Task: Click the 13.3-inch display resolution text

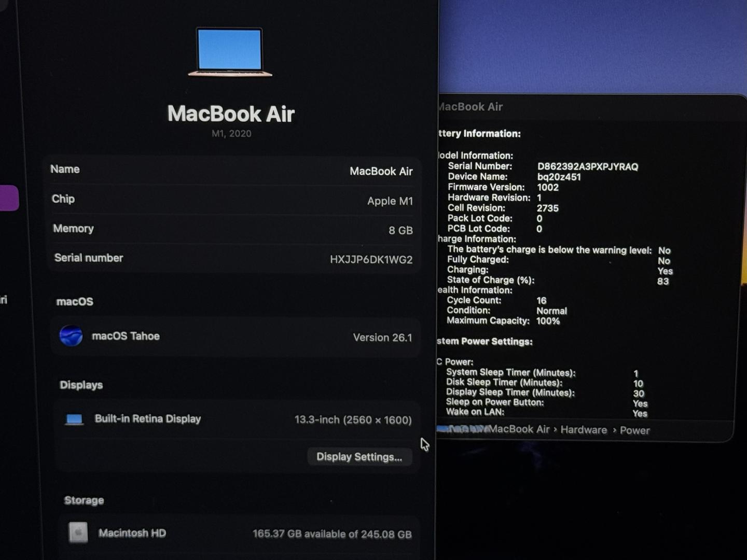Action: (353, 419)
